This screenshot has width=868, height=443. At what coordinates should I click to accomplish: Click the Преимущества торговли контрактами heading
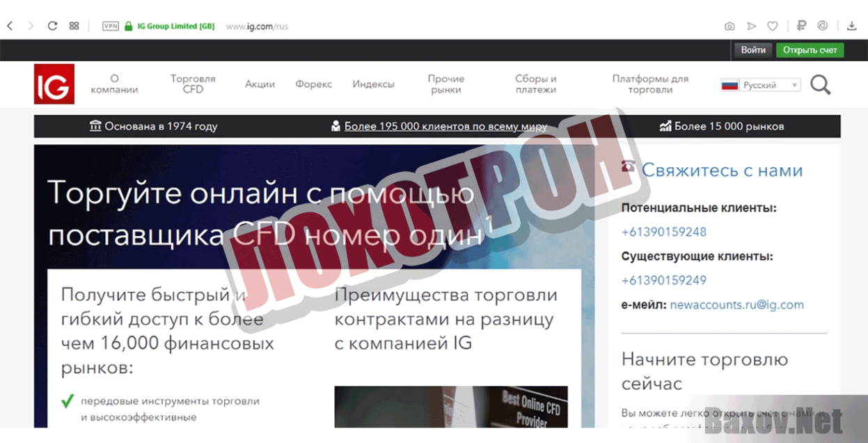(x=445, y=319)
